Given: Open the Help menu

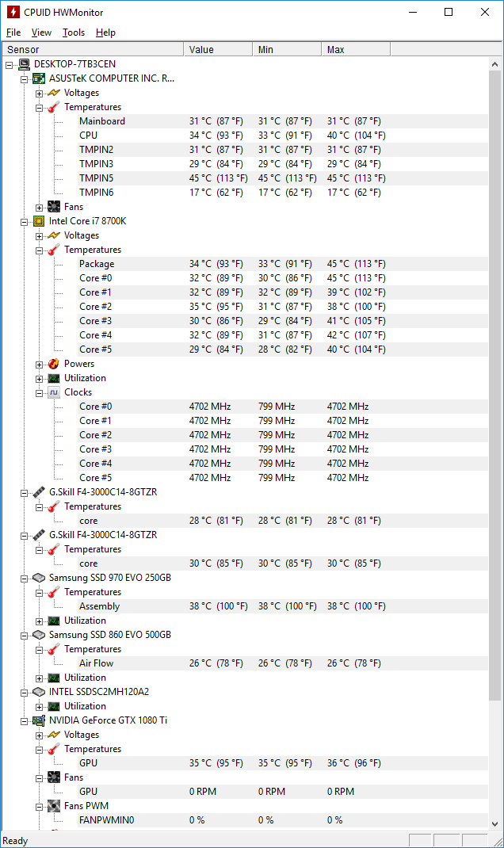Looking at the screenshot, I should [x=105, y=32].
